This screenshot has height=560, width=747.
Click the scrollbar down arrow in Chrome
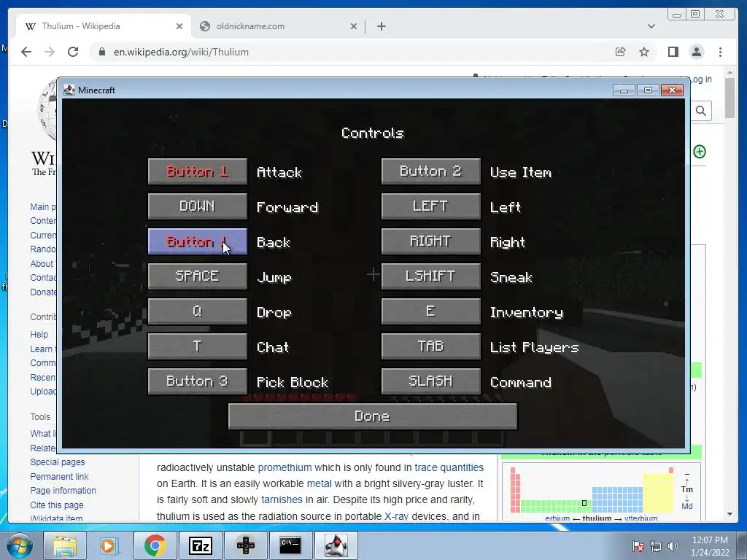(729, 514)
